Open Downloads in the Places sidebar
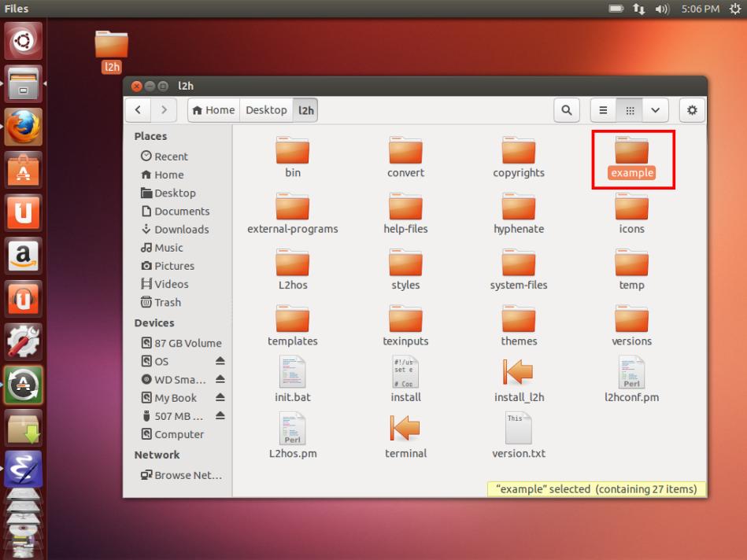This screenshot has height=560, width=747. pyautogui.click(x=181, y=230)
